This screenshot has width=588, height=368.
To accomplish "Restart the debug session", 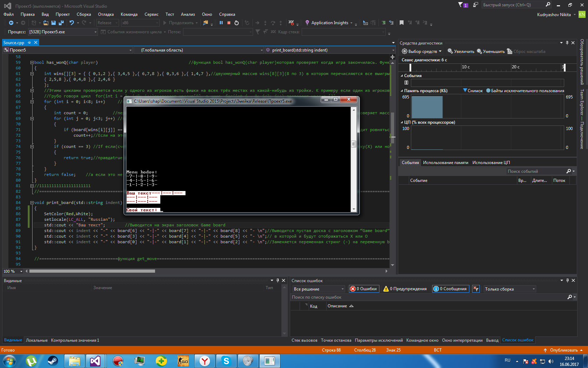I will coord(237,23).
